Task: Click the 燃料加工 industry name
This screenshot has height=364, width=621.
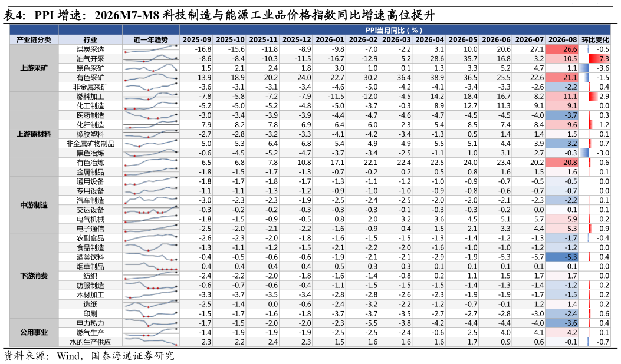Action: click(90, 96)
